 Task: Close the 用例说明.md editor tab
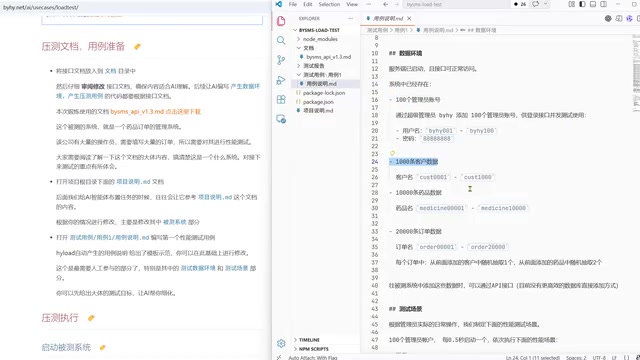coord(409,18)
